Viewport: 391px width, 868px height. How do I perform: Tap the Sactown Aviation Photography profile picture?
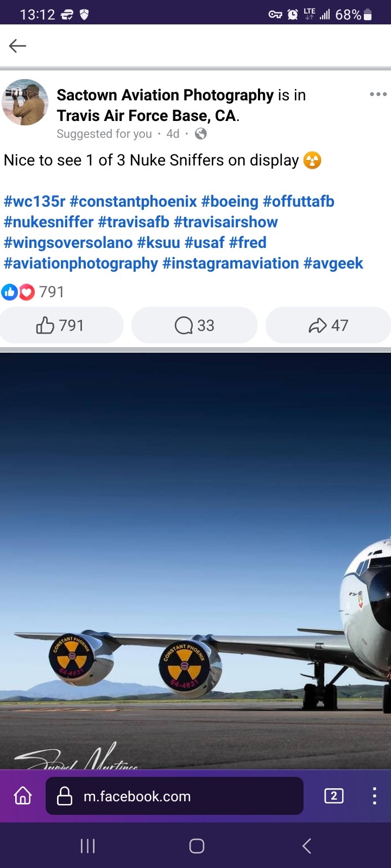tap(25, 102)
